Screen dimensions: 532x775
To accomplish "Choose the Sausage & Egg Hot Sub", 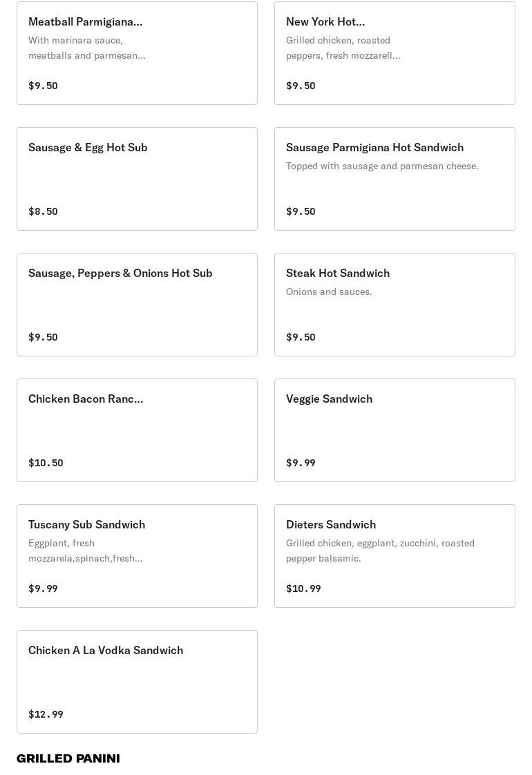I will [137, 179].
